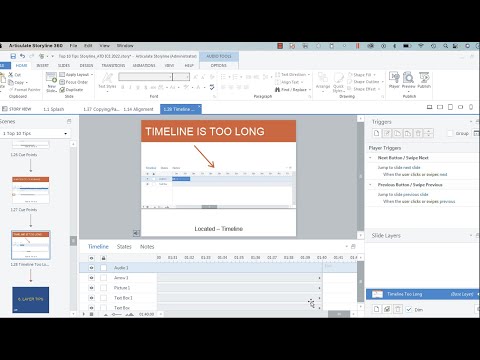Screen dimensions: 480x360
Task: Click the audio speaker icon beside slide
Action: pos(136,233)
